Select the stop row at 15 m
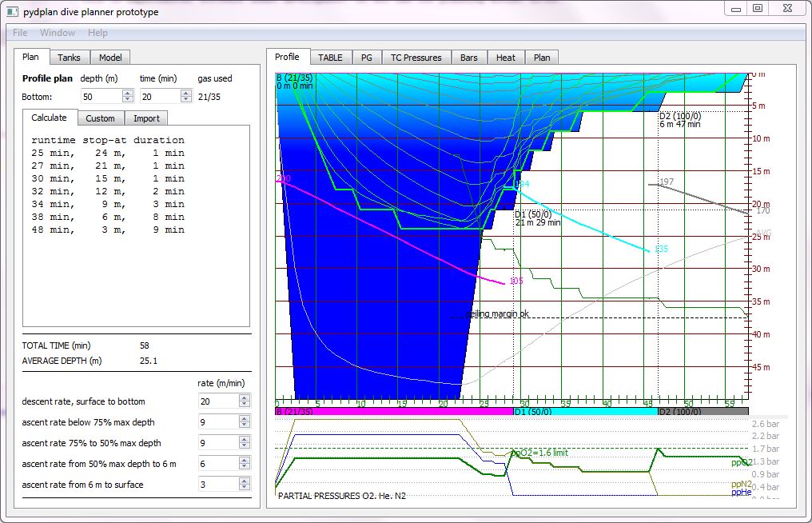The image size is (812, 523). 108,178
